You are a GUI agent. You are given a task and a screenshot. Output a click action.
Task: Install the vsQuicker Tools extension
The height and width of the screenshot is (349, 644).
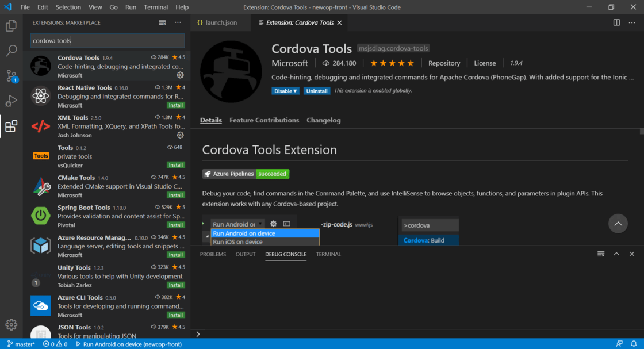point(176,165)
